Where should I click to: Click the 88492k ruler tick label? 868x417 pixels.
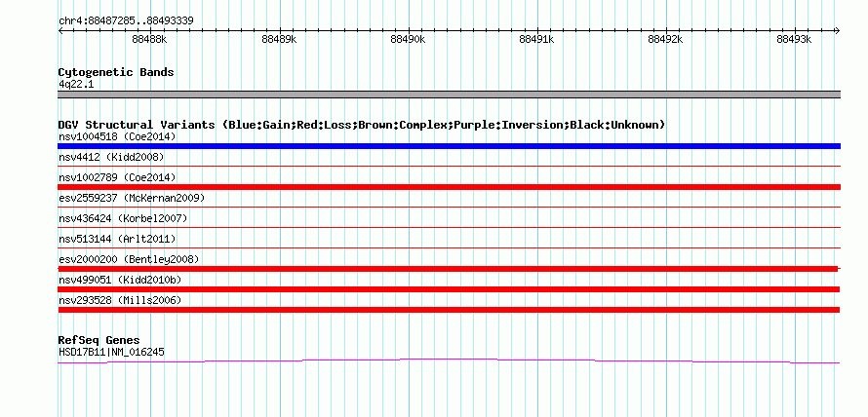(x=665, y=39)
